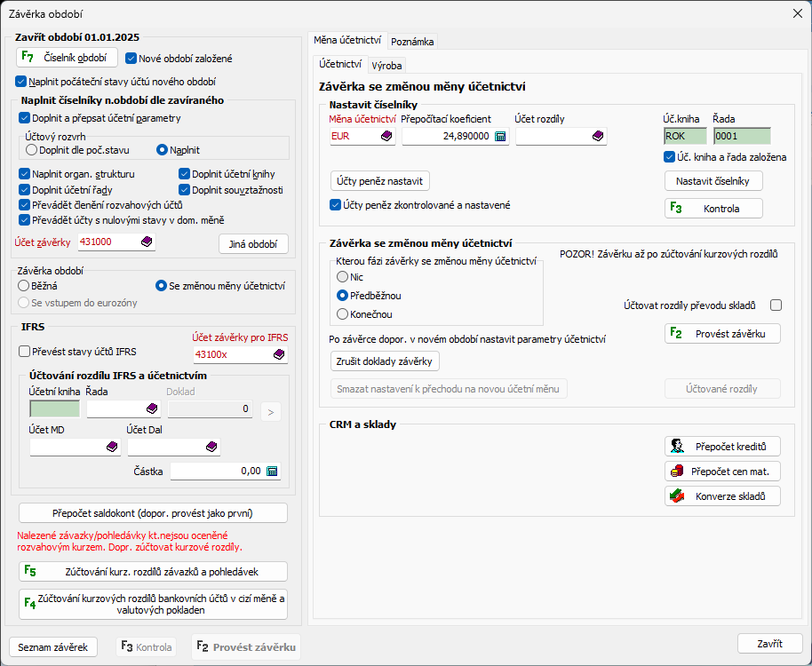Open calculator icon in the Částka field
This screenshot has height=666, width=812.
tap(272, 471)
